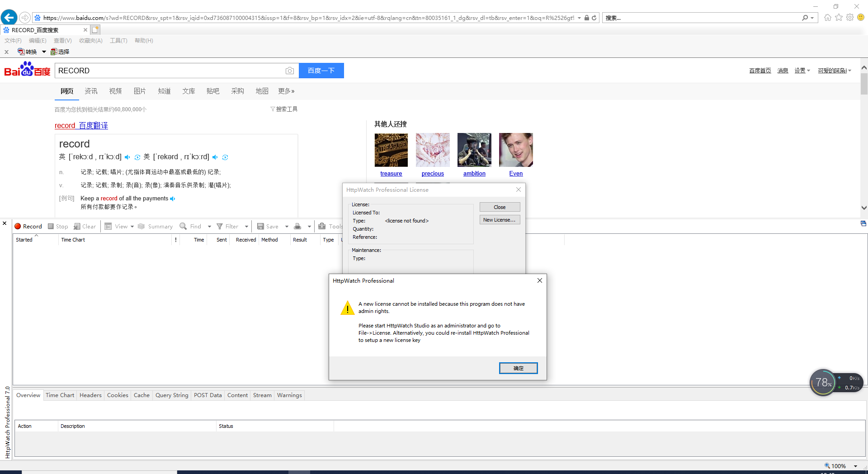Open the 百度首页 link
Viewport: 868px width, 474px height.
click(x=760, y=71)
